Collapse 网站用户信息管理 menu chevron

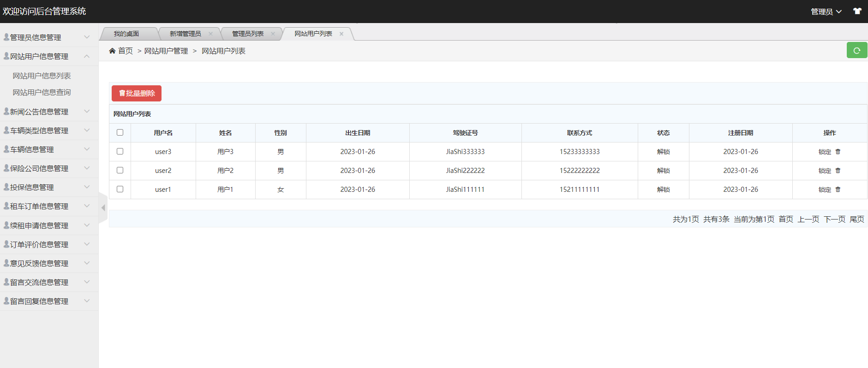coord(87,56)
